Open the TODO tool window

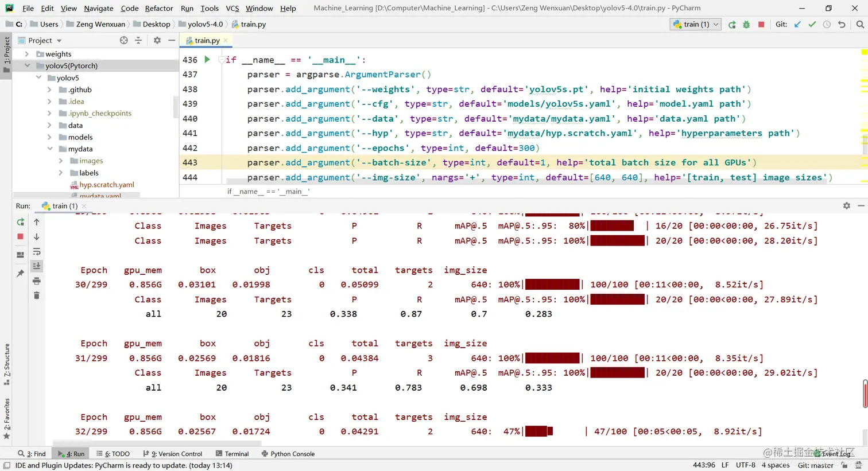[x=113, y=454]
